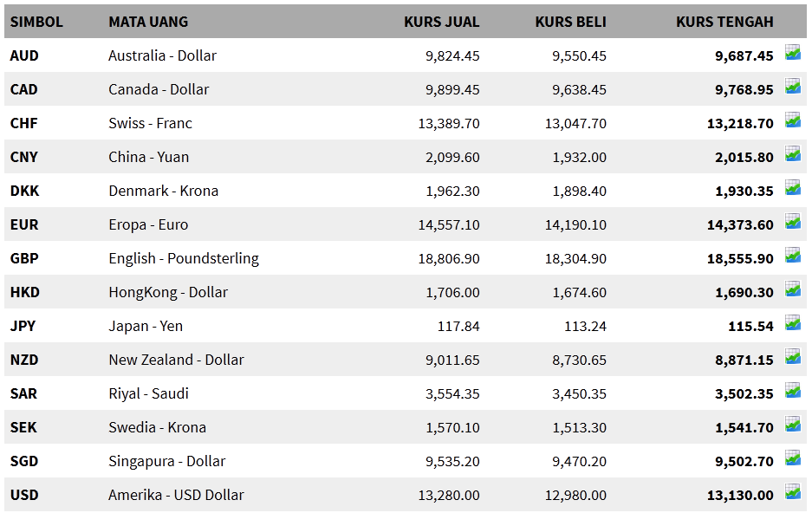Viewport: 812px width, 513px height.
Task: Click the SIMBOL column header
Action: tap(36, 22)
